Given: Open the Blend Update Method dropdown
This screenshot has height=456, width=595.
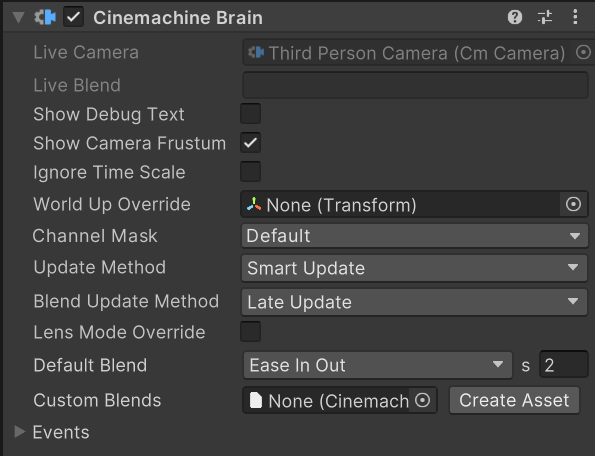Looking at the screenshot, I should (x=414, y=302).
